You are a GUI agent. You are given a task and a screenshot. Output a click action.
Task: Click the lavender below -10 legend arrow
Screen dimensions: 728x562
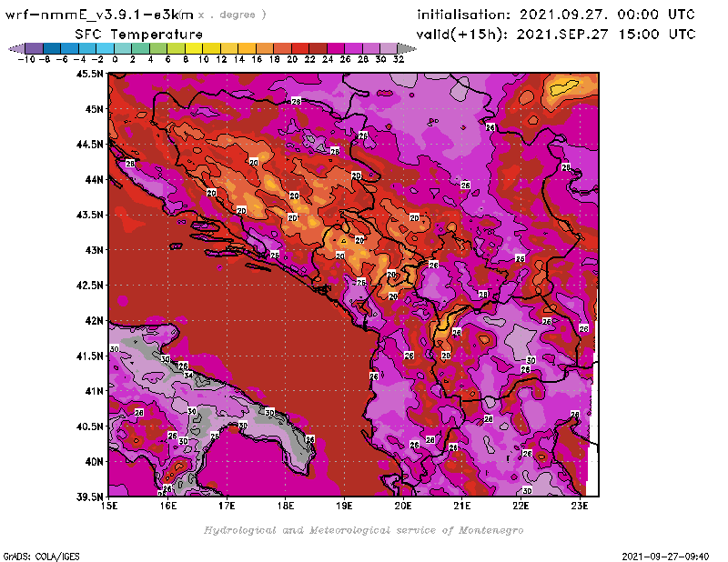16,48
